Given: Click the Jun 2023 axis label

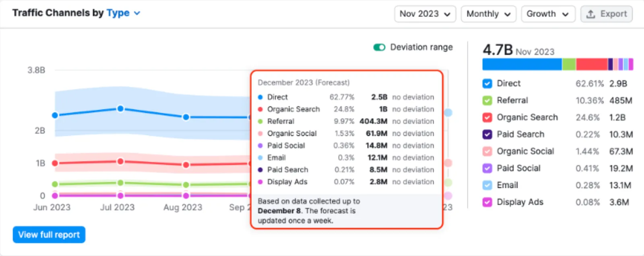Looking at the screenshot, I should click(x=52, y=207).
